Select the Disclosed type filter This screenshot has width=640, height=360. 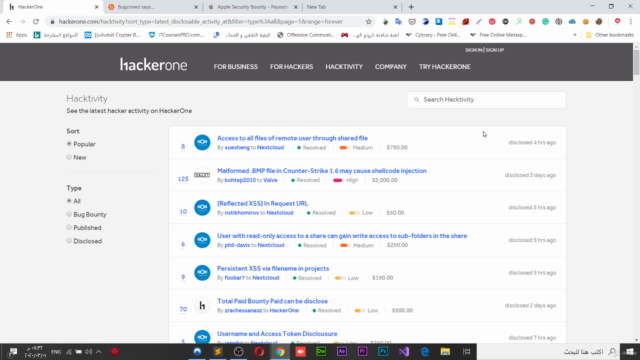69,241
